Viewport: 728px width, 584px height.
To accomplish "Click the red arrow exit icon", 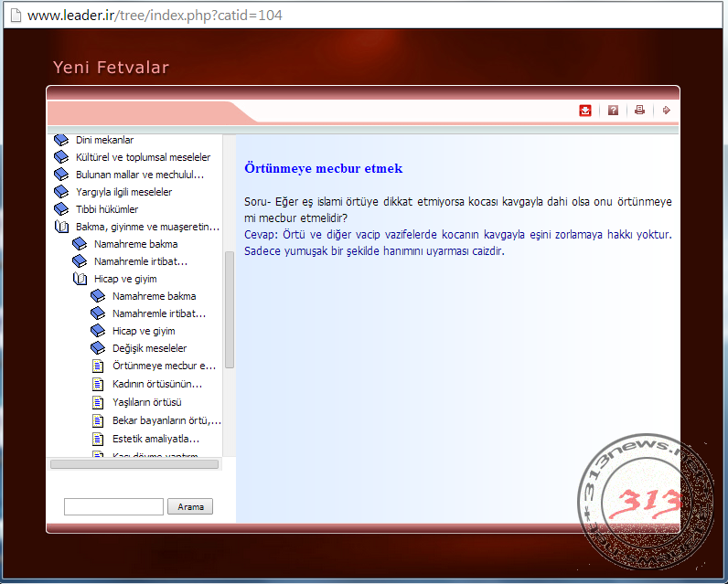I will pyautogui.click(x=667, y=111).
